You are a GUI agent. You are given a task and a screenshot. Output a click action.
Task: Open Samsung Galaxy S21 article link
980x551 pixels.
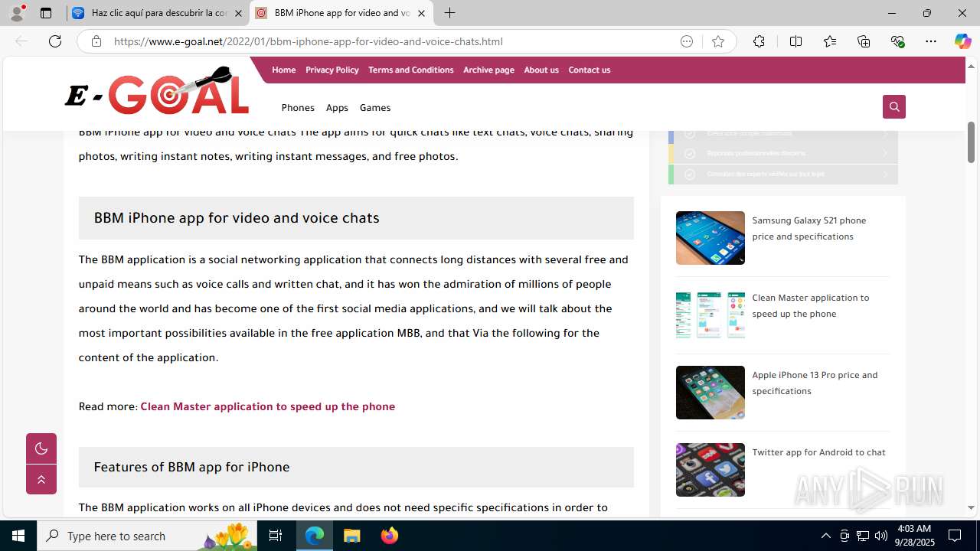point(809,228)
